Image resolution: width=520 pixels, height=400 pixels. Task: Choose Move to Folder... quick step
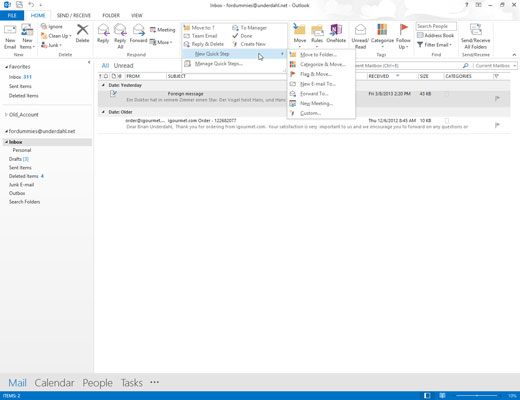(321, 54)
